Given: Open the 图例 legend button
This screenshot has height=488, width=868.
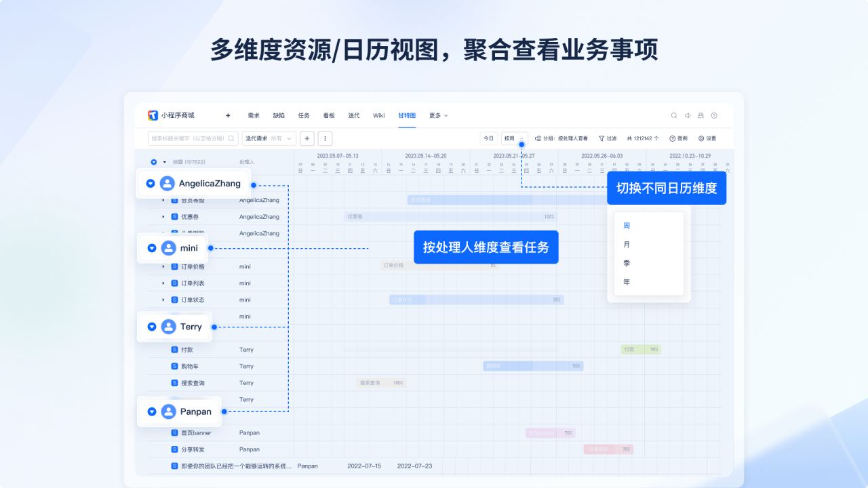Looking at the screenshot, I should coord(678,138).
